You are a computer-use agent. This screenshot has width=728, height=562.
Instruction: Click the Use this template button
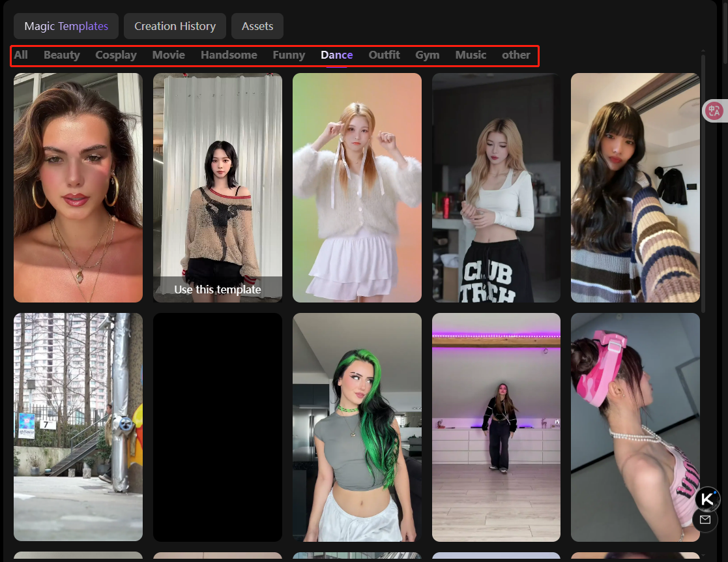[217, 289]
